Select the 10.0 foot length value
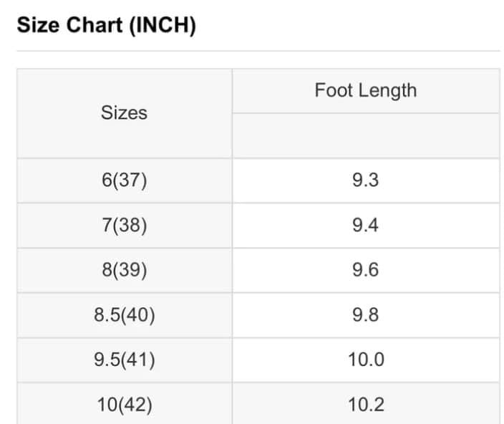Screen dimensions: 504x424 [366, 360]
